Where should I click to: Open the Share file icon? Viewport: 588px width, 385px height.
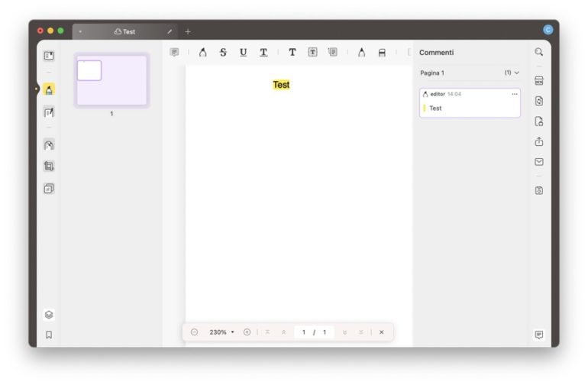(539, 141)
